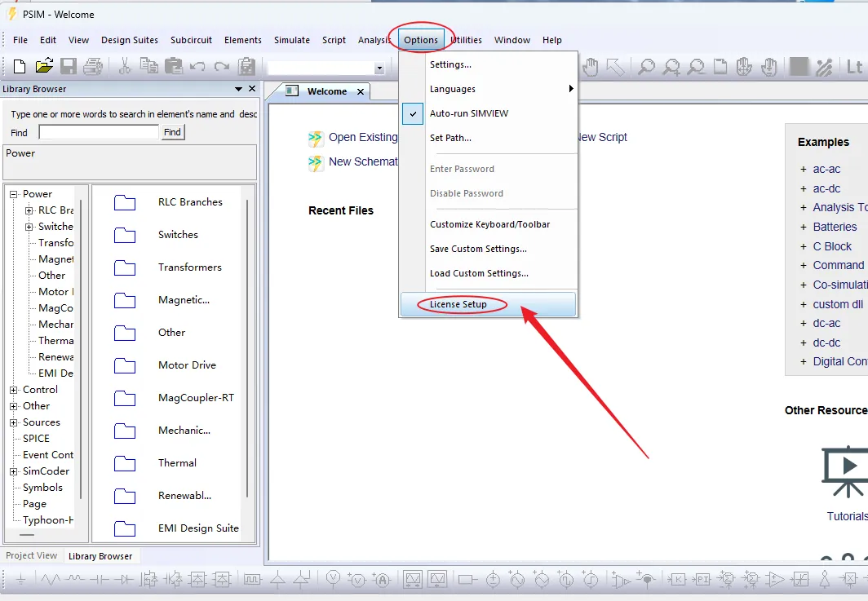868x601 pixels.
Task: Select the inductor element icon
Action: (75, 580)
